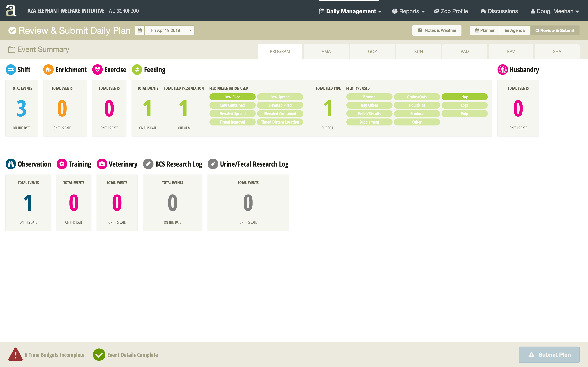Toggle the Browse feed type pill

[369, 97]
